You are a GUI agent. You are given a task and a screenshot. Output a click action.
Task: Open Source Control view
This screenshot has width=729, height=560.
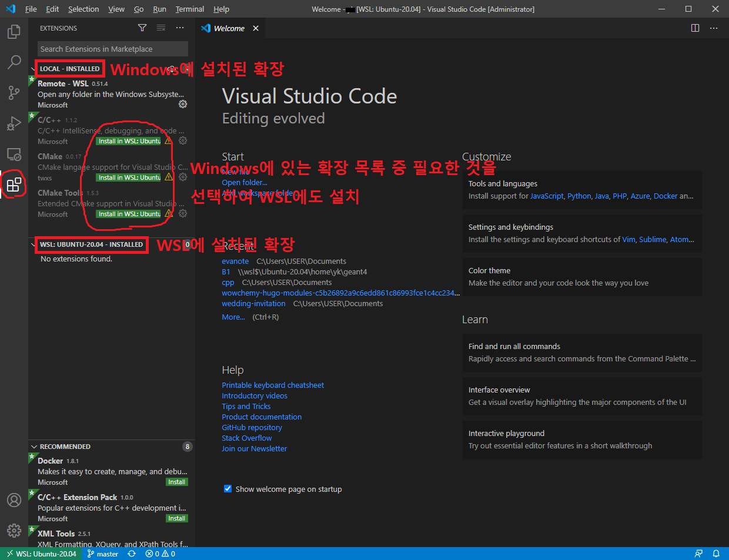coord(14,93)
